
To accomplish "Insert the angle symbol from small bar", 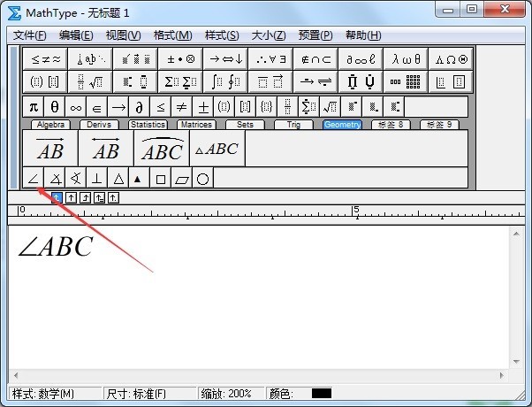I will pos(33,179).
